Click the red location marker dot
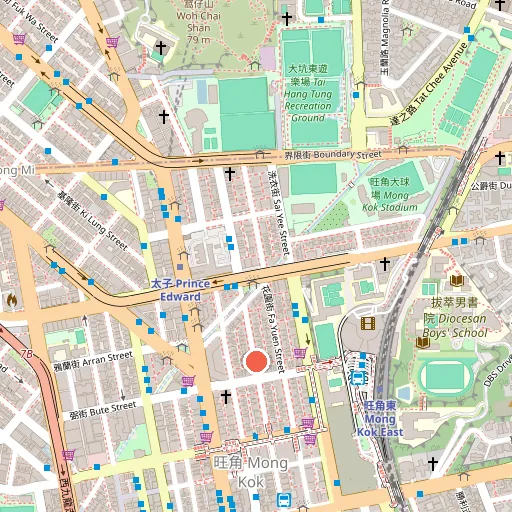The width and height of the screenshot is (512, 512). pyautogui.click(x=256, y=361)
